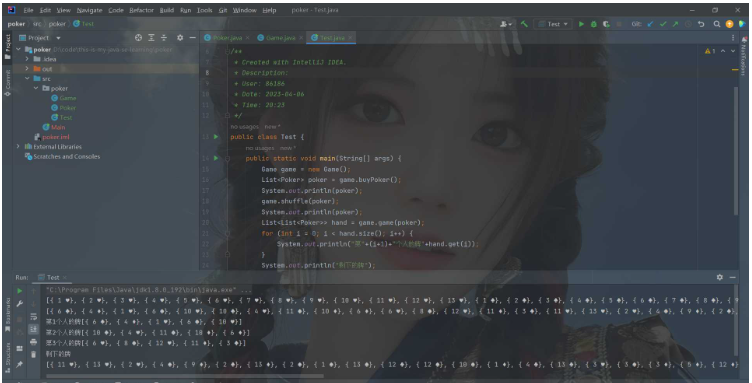Click the editor vertical scrollbar

point(736,151)
